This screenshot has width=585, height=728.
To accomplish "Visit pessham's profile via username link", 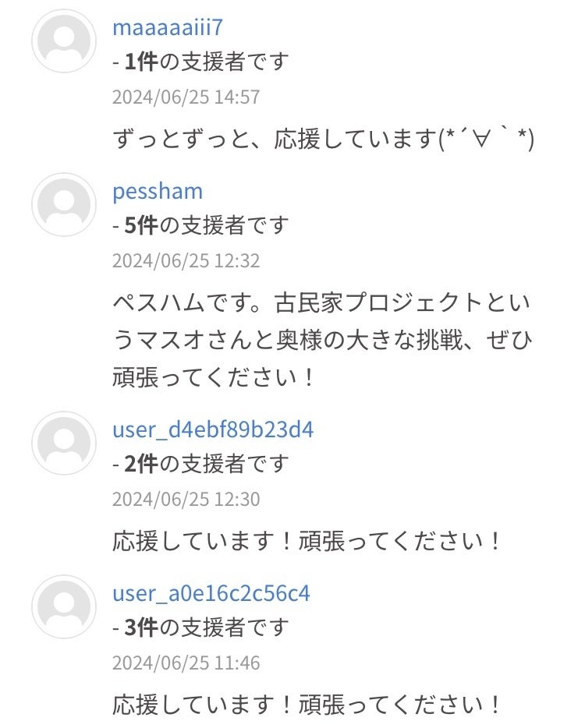I will [x=158, y=191].
